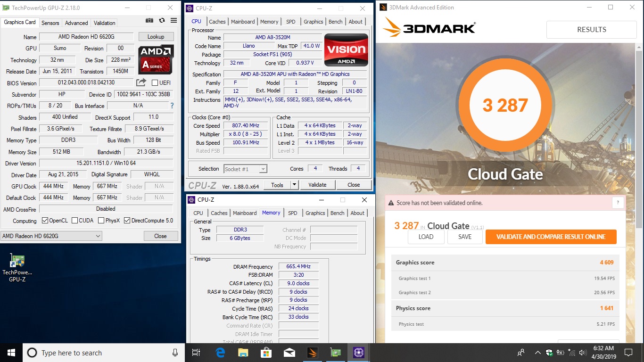Open SPD tab in the Memory CPU-Z window

[293, 213]
